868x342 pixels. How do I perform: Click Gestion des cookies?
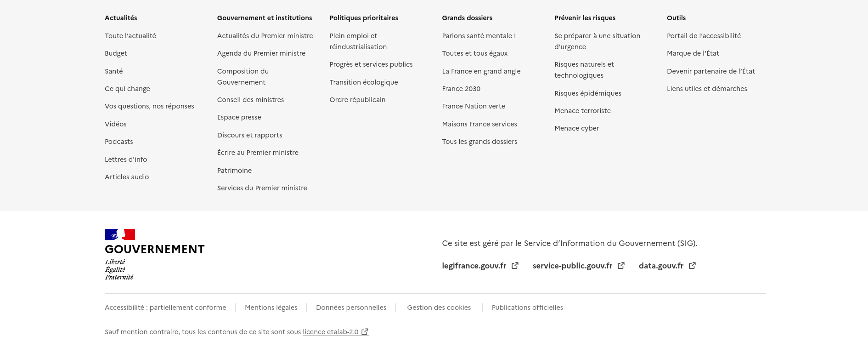coord(439,308)
